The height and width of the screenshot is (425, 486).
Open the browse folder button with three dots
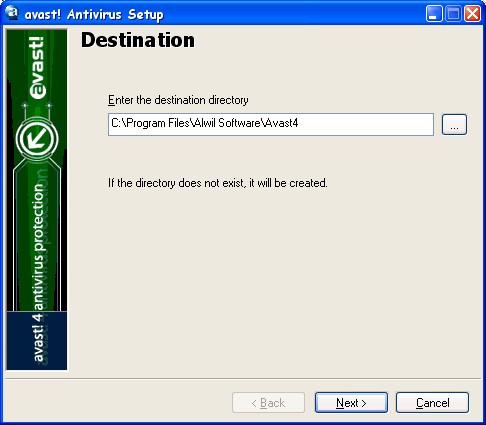454,125
